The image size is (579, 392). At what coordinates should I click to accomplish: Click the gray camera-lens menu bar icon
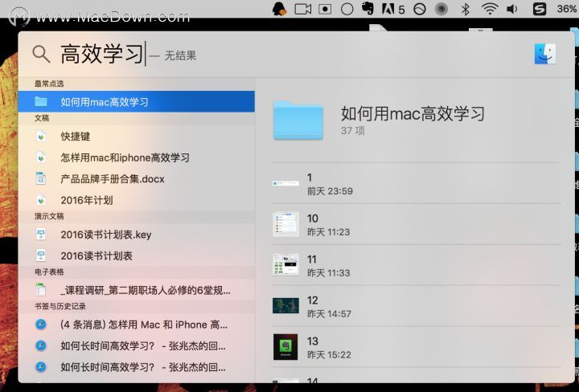click(441, 9)
